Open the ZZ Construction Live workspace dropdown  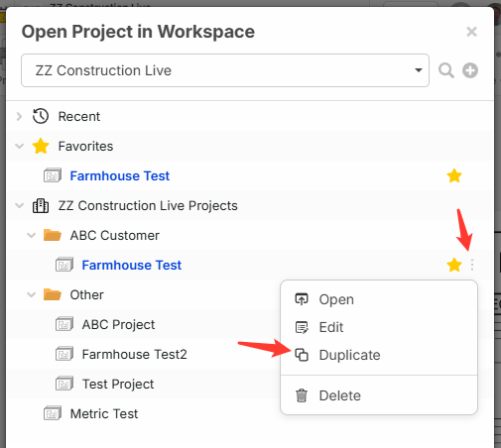[225, 70]
